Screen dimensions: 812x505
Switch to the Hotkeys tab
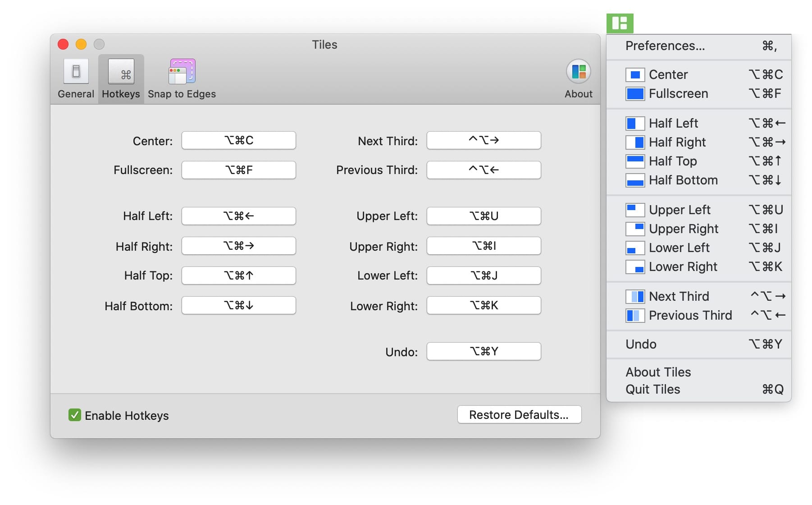pos(121,79)
